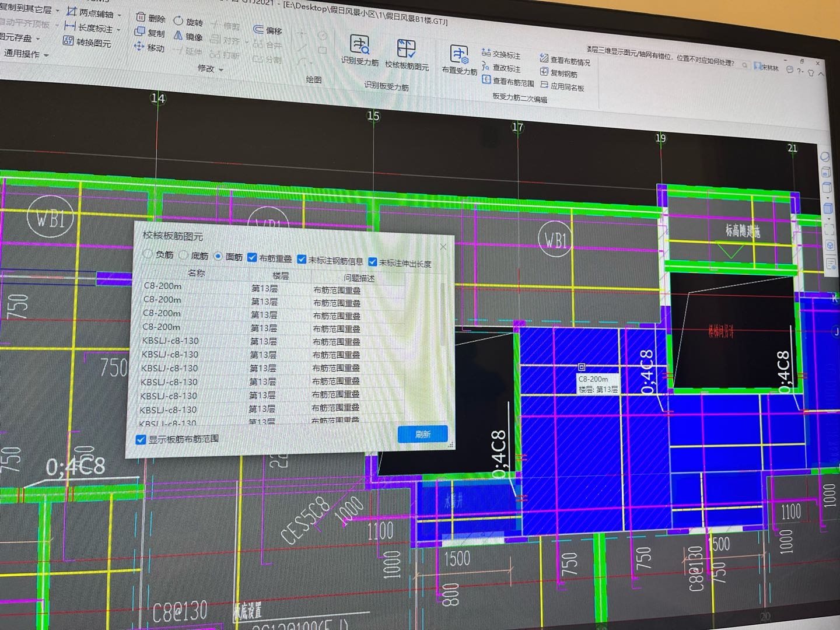The image size is (840, 630).
Task: Click the 删除 (delete) tool icon
Action: tap(141, 17)
